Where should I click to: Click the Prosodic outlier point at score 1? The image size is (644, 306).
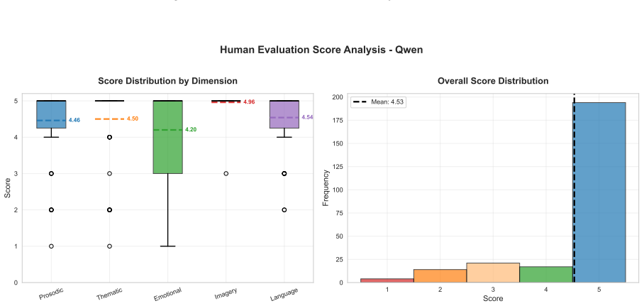[51, 246]
